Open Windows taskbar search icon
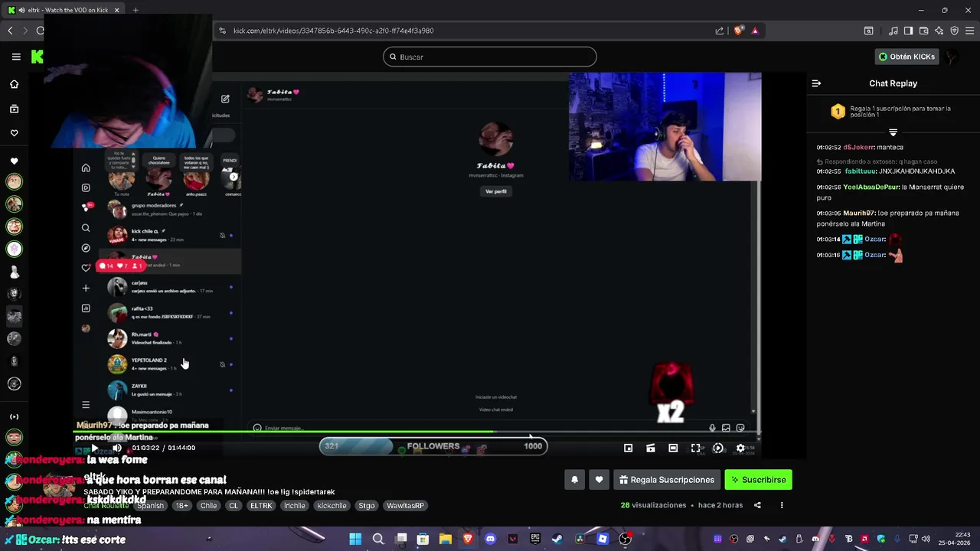The width and height of the screenshot is (980, 551). click(377, 539)
